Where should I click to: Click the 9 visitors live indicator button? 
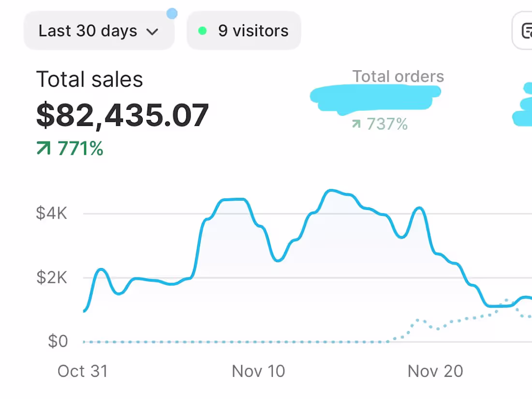pos(244,30)
